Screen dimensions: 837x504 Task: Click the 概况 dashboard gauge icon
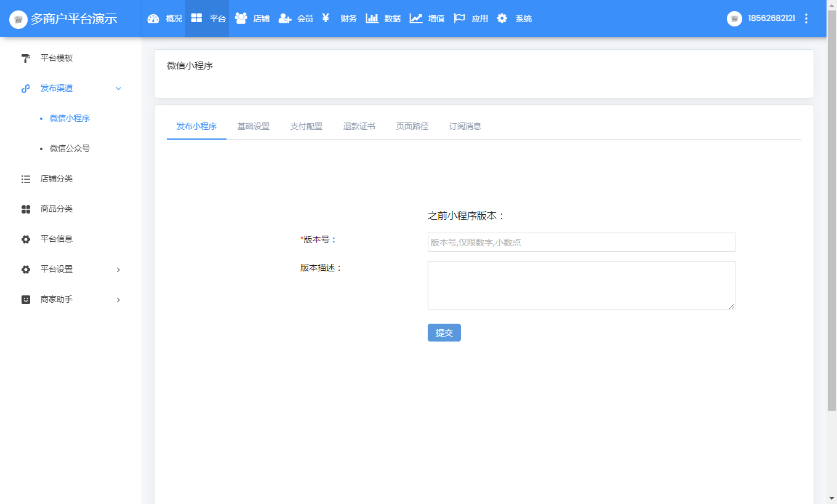pos(153,18)
